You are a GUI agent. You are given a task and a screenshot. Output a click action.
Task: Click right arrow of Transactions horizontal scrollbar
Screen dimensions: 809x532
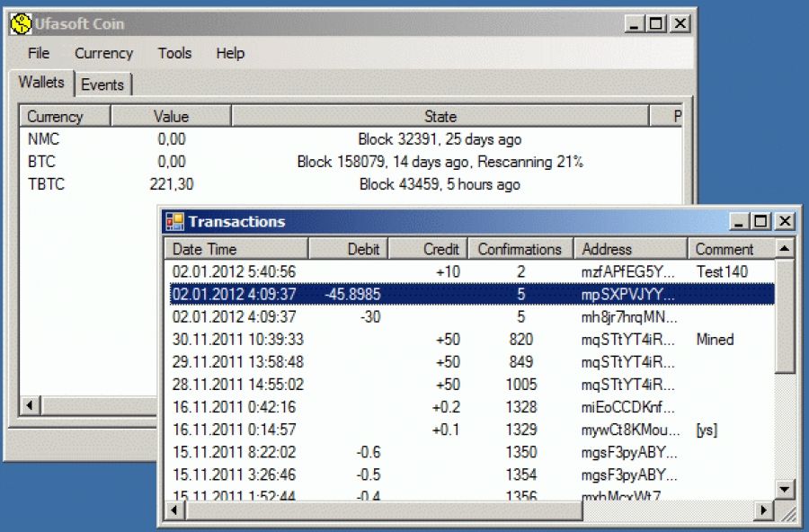[x=763, y=510]
